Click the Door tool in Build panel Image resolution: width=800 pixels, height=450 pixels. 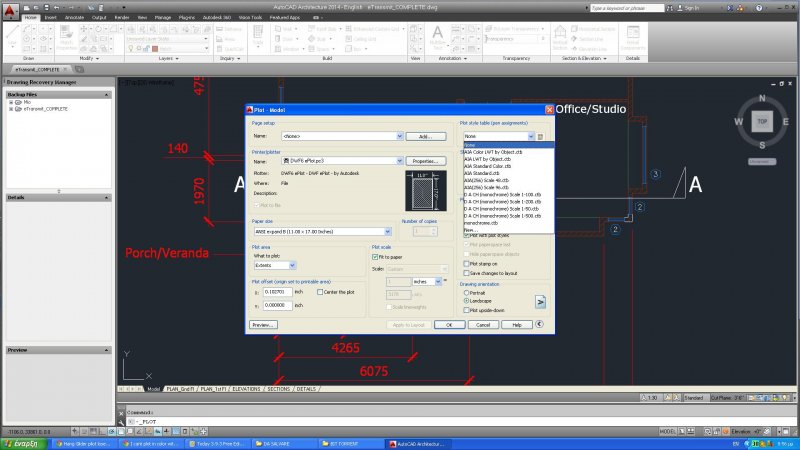pyautogui.click(x=285, y=39)
